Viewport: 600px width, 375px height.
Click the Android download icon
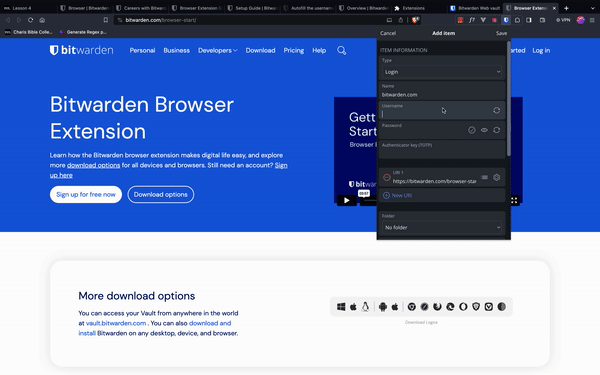[382, 307]
